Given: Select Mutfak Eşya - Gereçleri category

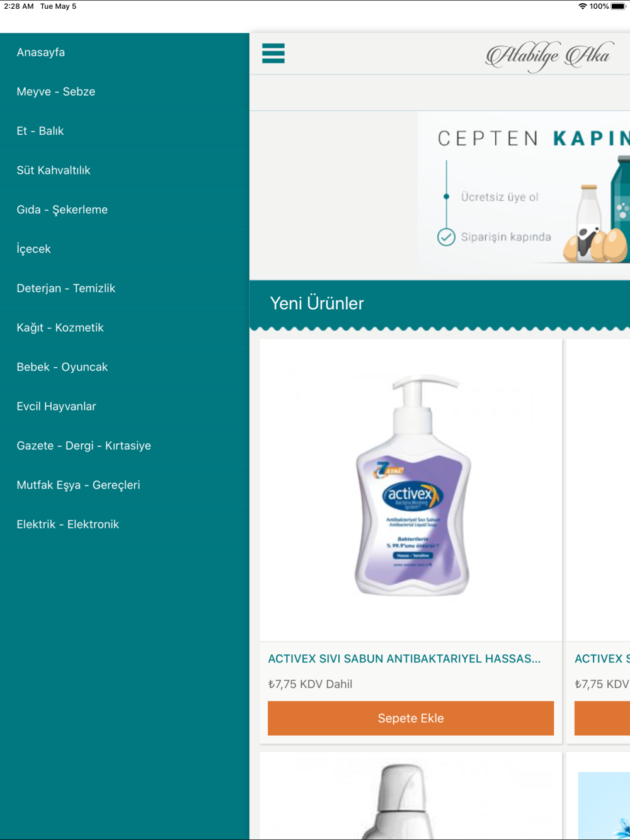Looking at the screenshot, I should point(125,485).
